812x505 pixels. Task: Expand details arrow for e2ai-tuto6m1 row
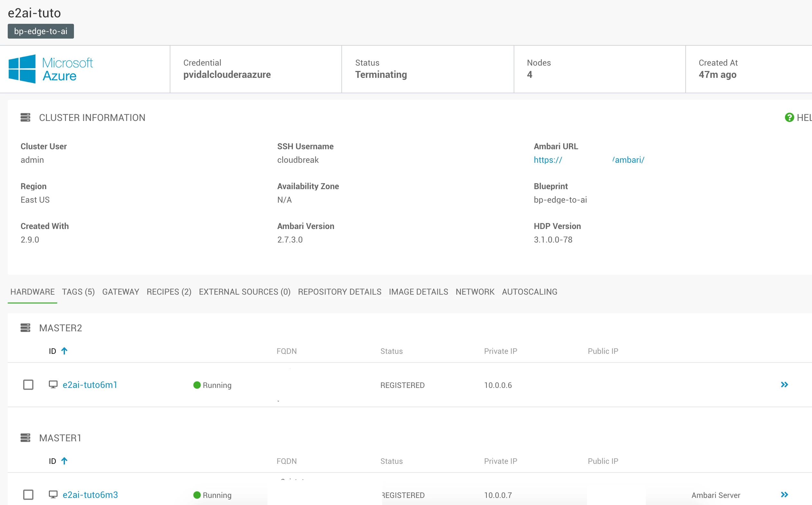tap(785, 385)
